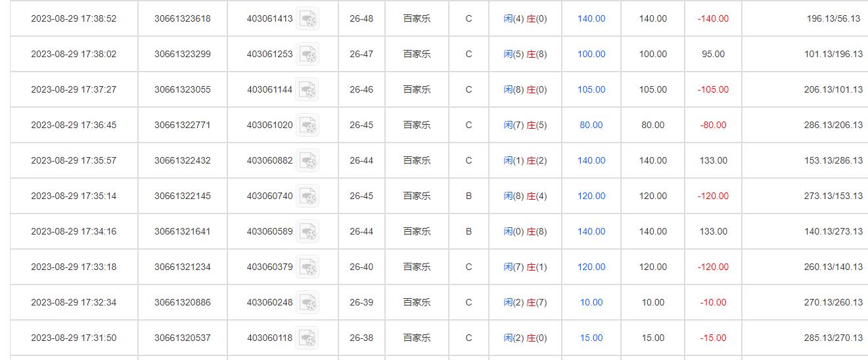Click result 闲(5) 庄(8) cell
The image size is (868, 360).
point(525,55)
